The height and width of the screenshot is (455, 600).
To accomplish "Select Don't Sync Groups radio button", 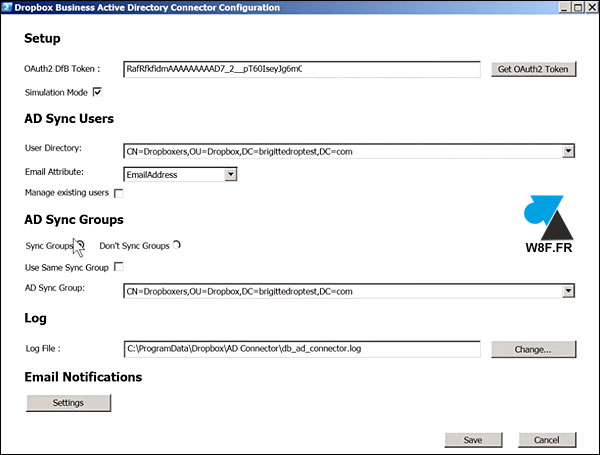I will click(x=176, y=245).
